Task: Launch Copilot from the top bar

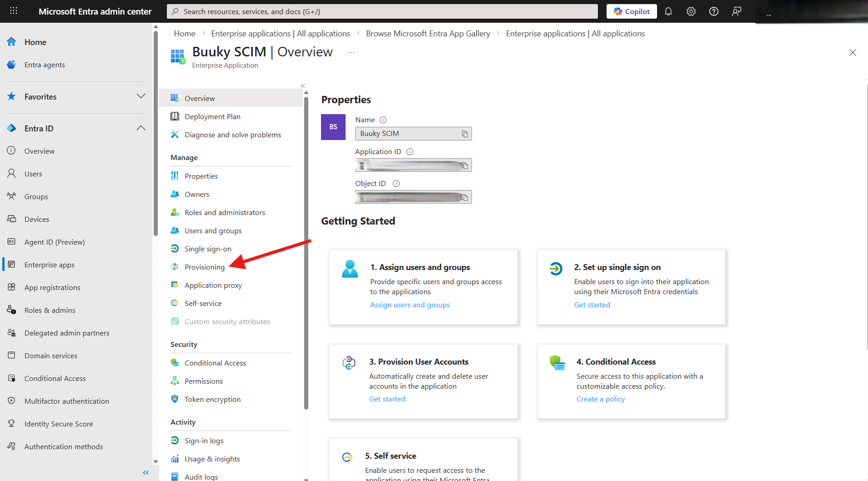Action: click(x=632, y=11)
